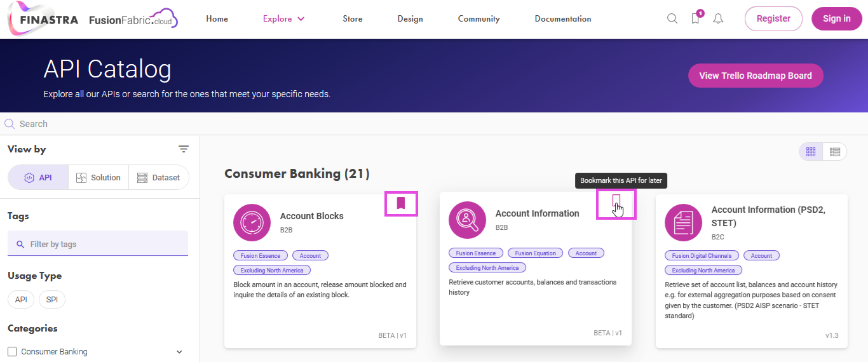
Task: Select the Dataset view tab
Action: 159,178
